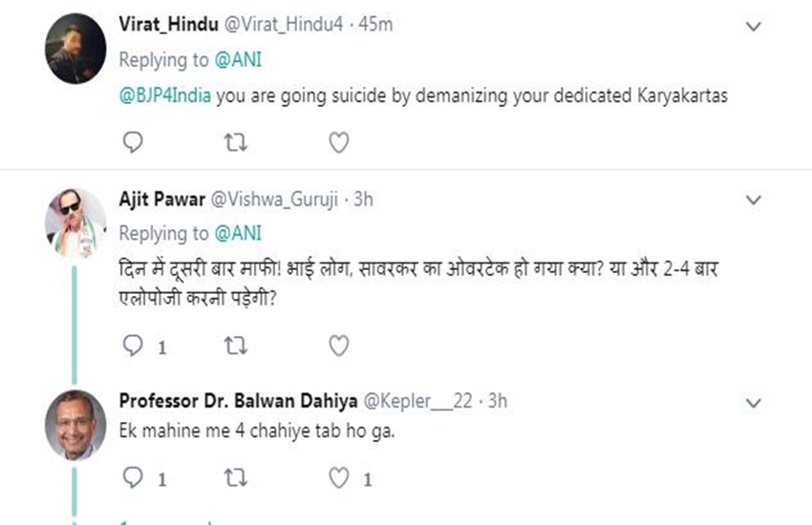Open Virat_Hindu's profile picture

coord(75,49)
